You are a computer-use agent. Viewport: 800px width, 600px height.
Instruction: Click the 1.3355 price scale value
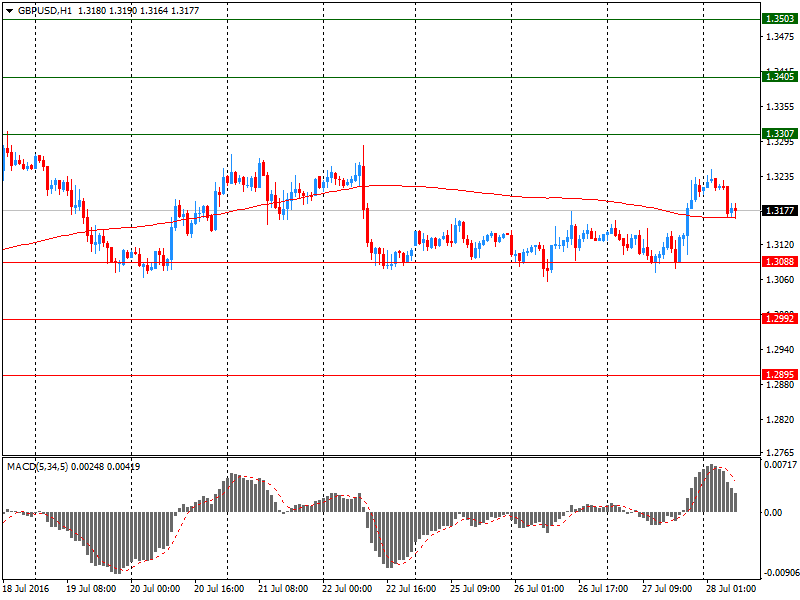coord(780,107)
